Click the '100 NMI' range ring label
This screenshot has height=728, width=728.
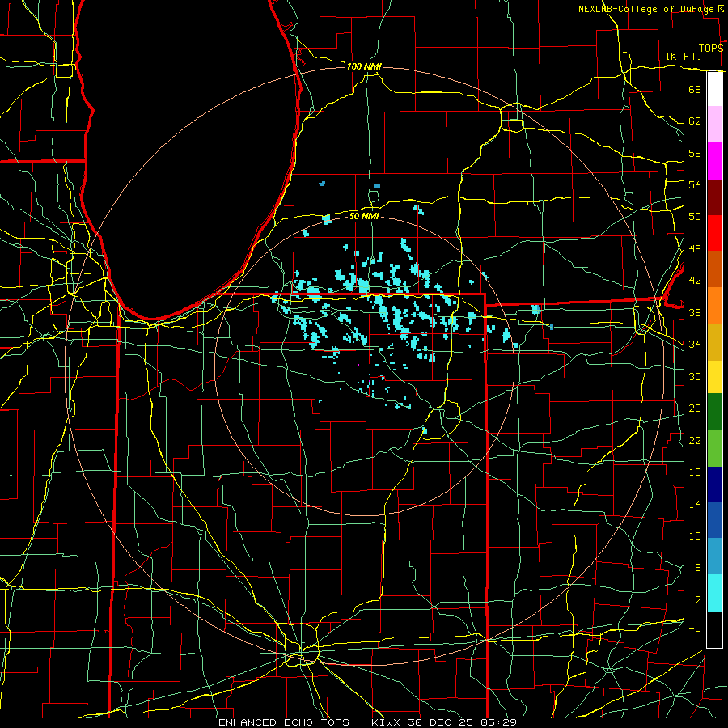(364, 66)
